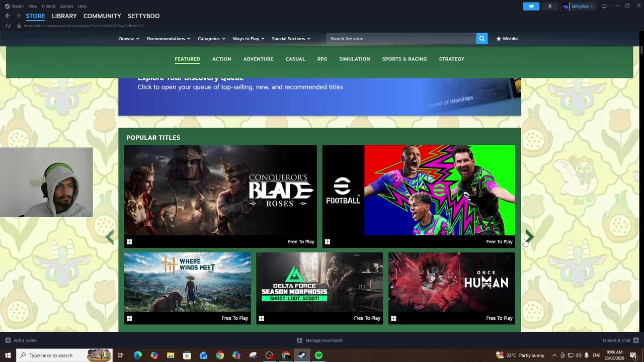Launch Microsoft Edge from taskbar

click(x=137, y=355)
